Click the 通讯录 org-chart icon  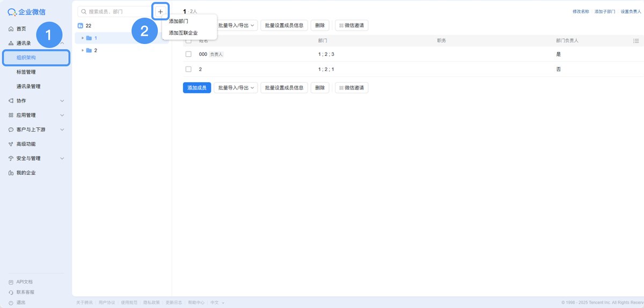[11, 43]
